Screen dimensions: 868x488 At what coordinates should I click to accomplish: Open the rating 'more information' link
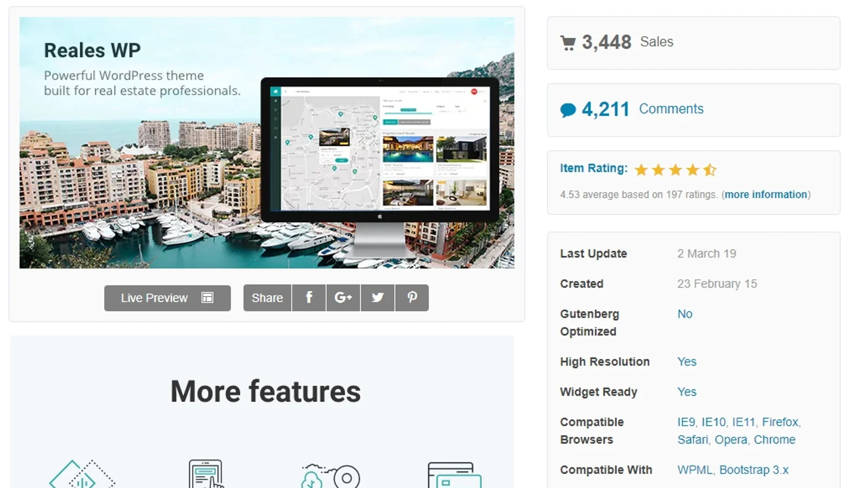(765, 195)
